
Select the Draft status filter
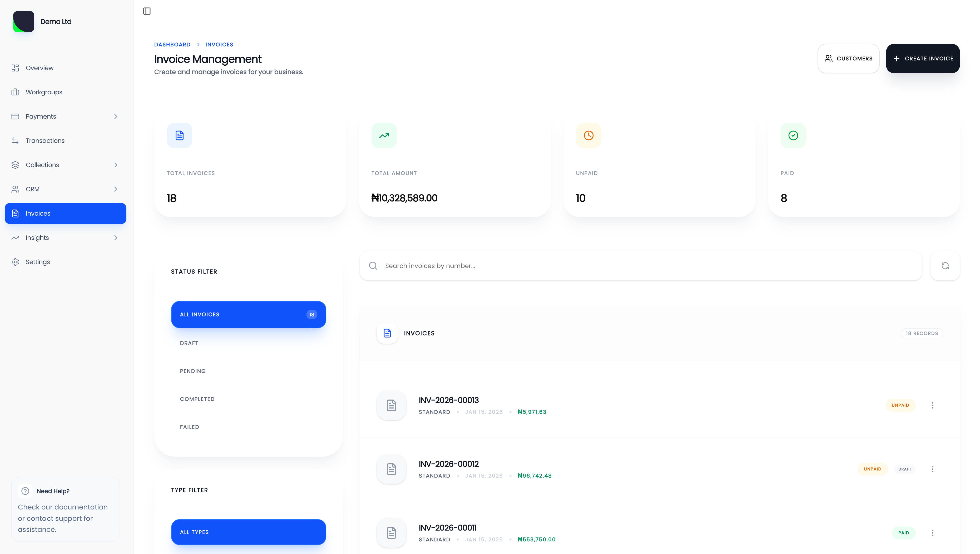pyautogui.click(x=189, y=343)
